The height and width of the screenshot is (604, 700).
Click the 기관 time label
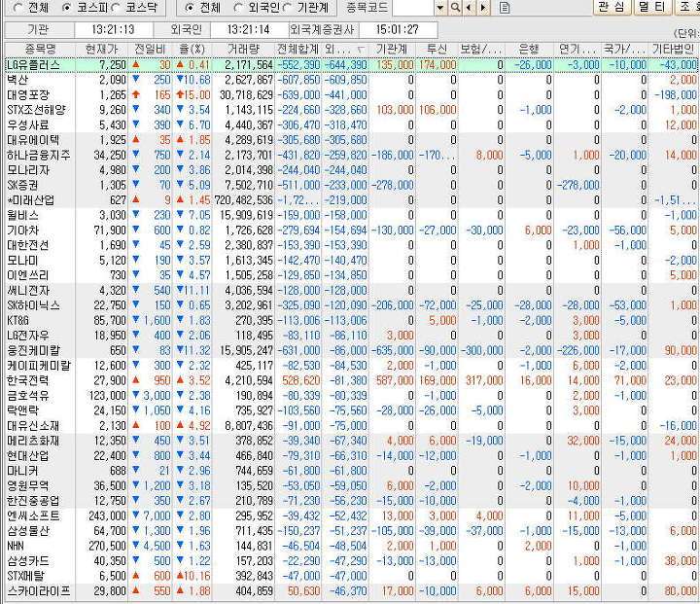point(38,29)
